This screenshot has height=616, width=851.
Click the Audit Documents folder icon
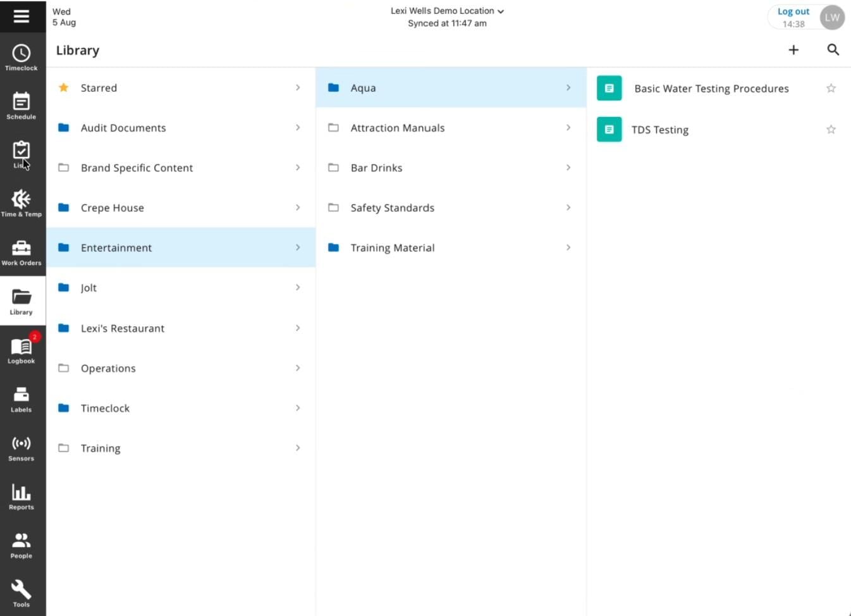point(63,128)
